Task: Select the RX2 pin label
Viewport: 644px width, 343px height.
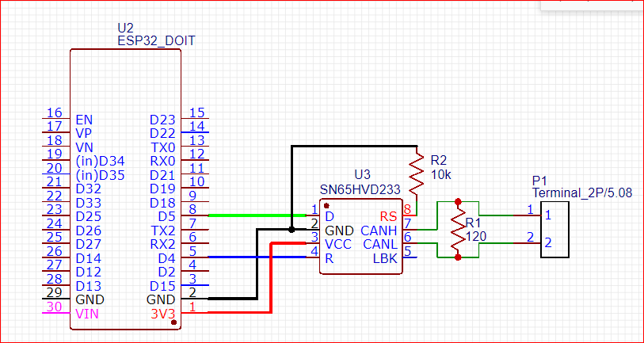Action: [162, 245]
